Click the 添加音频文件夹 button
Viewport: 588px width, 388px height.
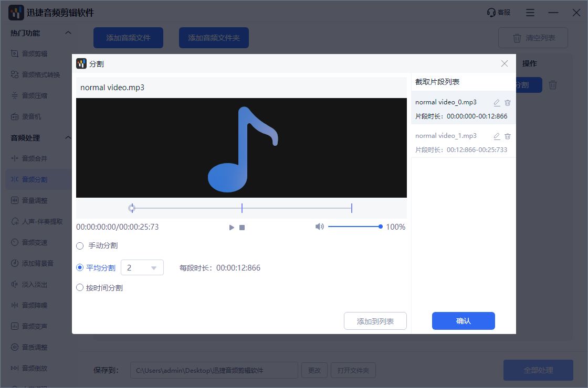point(214,38)
